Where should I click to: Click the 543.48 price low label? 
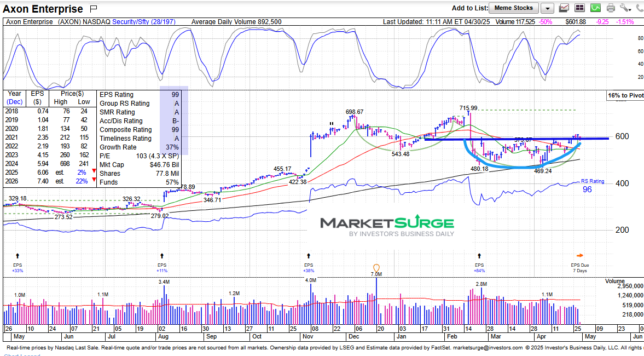tap(401, 154)
